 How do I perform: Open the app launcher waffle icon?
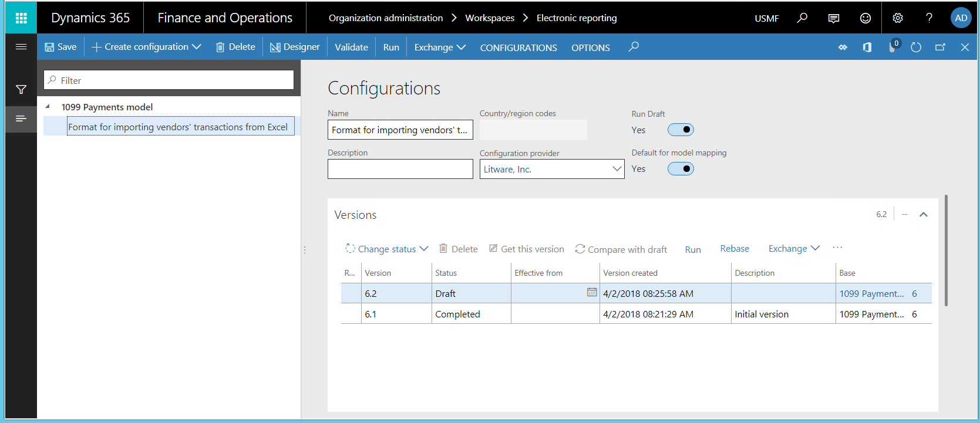[21, 18]
